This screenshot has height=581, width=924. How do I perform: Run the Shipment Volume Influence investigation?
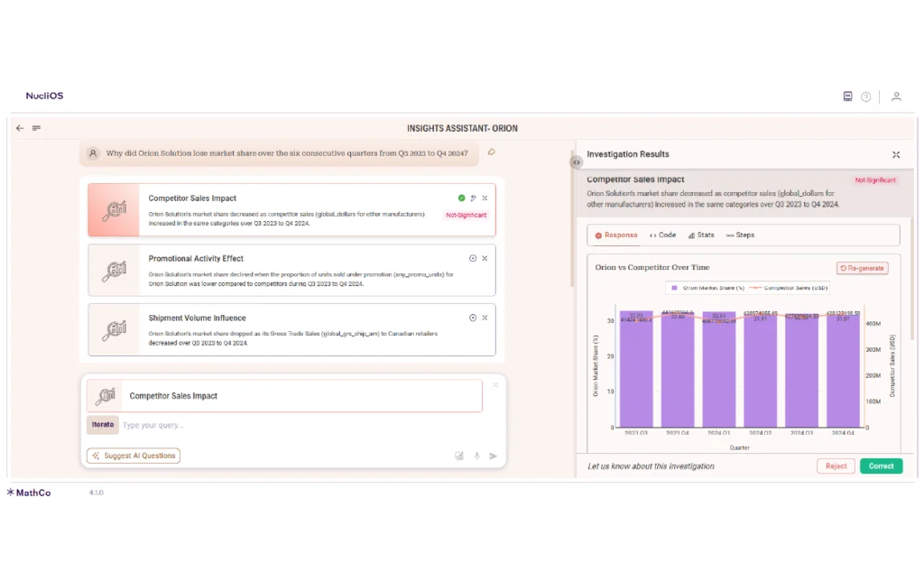[473, 318]
